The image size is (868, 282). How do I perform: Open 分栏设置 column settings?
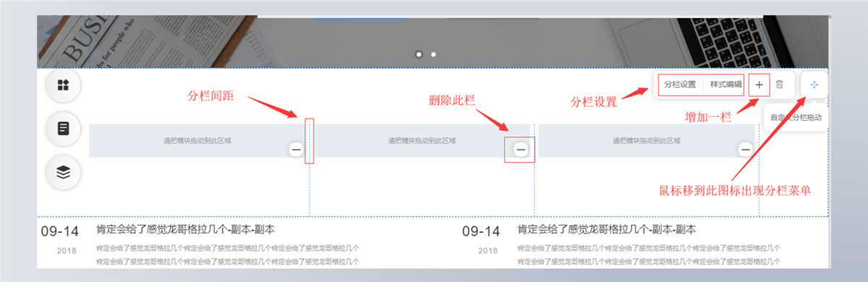680,85
